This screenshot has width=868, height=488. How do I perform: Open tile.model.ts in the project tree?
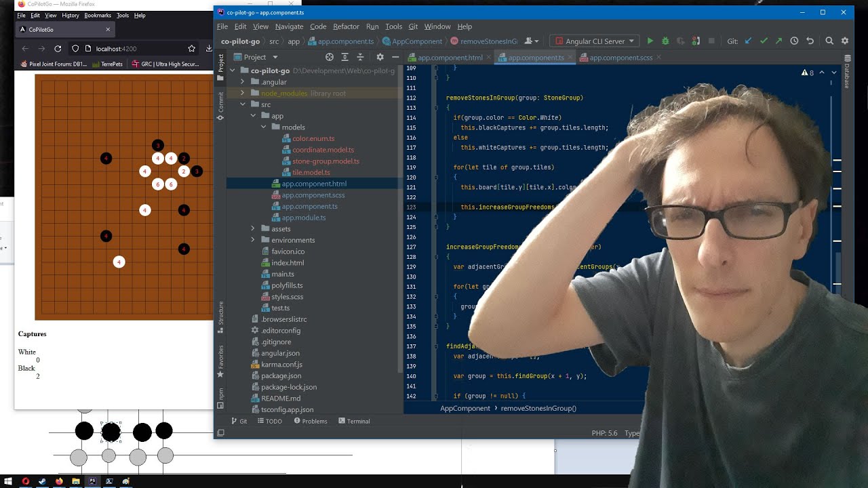click(x=311, y=172)
